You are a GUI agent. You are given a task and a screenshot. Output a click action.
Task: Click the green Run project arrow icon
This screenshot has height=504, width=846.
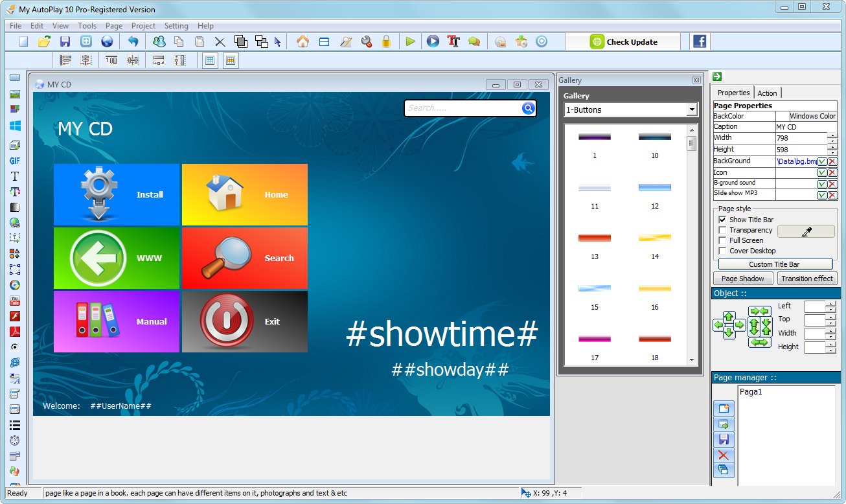(x=410, y=41)
